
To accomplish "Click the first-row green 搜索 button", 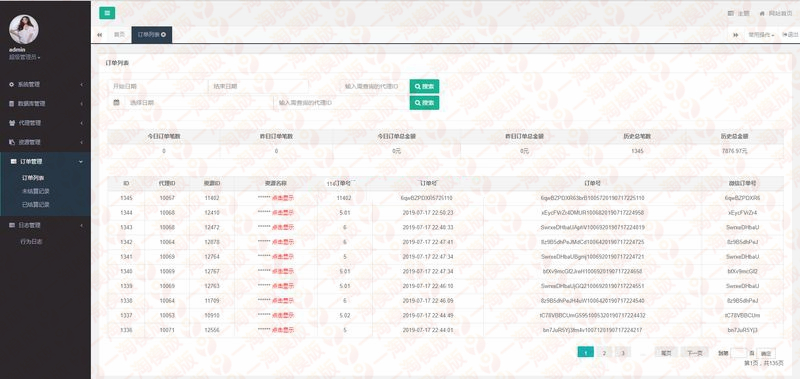I will click(424, 87).
